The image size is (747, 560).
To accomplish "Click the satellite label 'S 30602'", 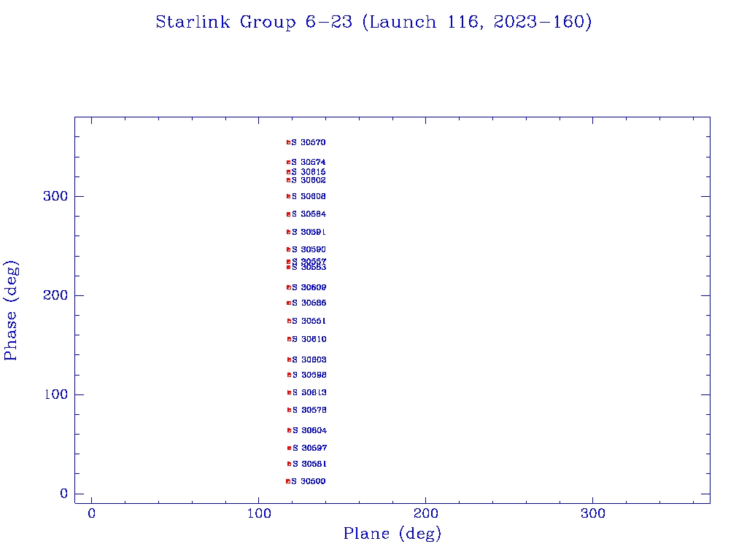I will [309, 180].
